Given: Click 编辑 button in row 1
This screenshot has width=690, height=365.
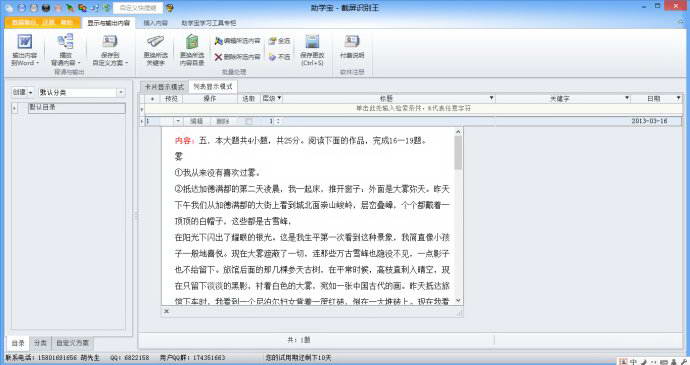Looking at the screenshot, I should 196,121.
